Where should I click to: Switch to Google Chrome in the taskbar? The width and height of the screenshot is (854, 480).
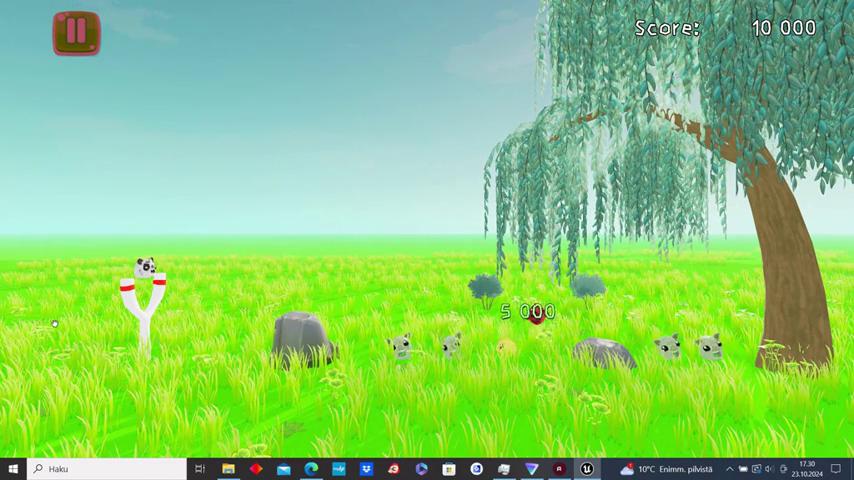pos(476,468)
